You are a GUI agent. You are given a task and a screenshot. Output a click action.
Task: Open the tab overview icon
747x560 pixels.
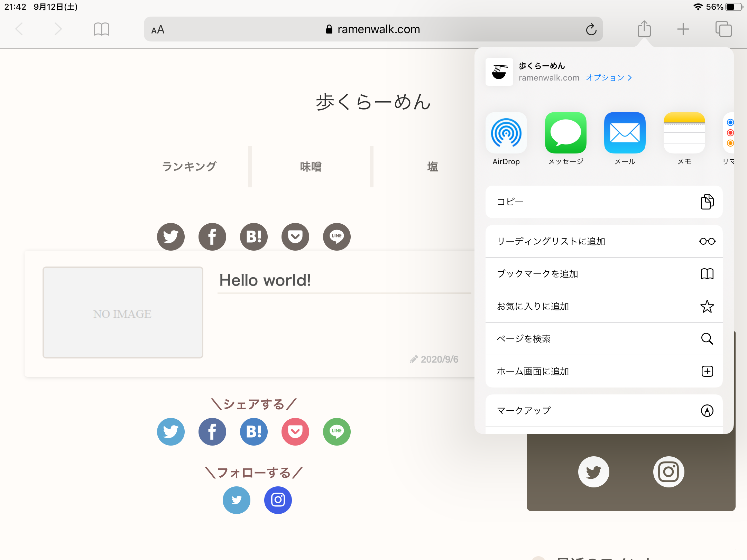(x=723, y=29)
